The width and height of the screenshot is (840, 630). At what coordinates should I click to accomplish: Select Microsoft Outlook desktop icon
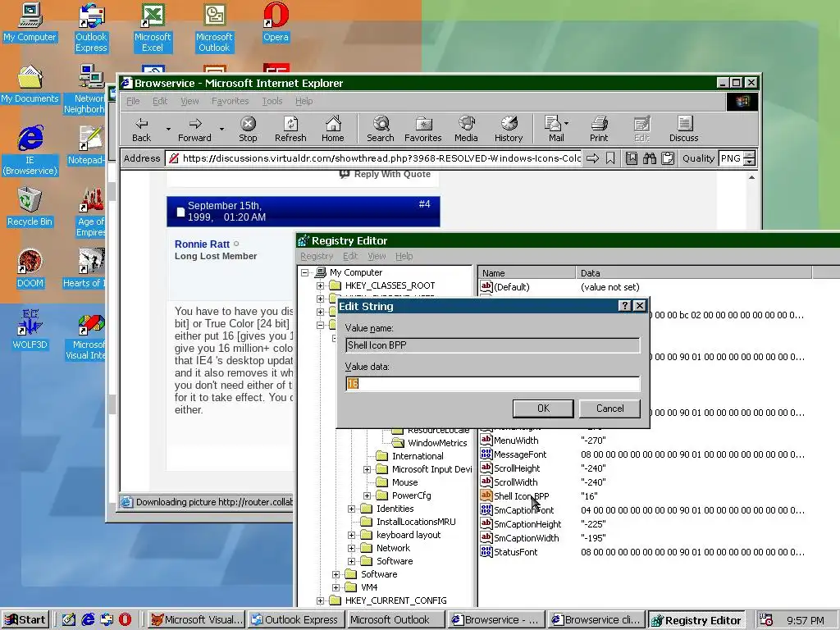[x=214, y=28]
